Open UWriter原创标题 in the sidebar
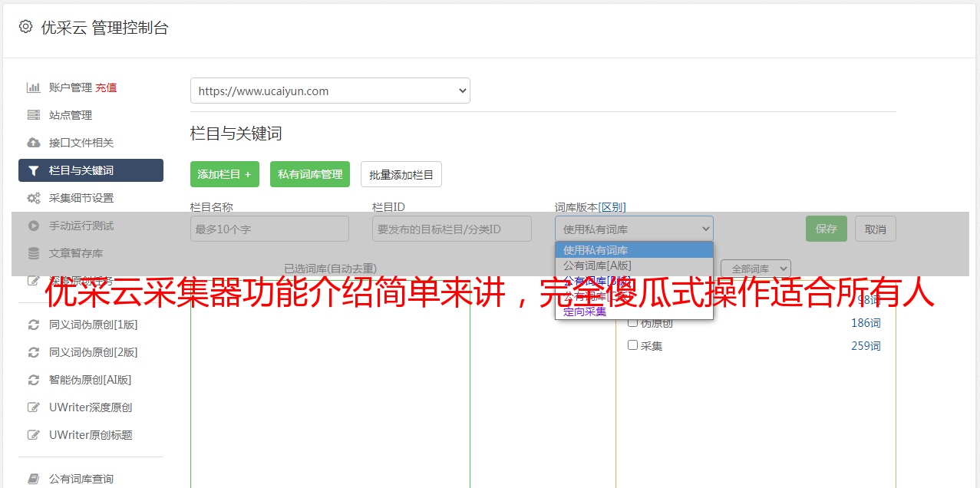Image resolution: width=980 pixels, height=488 pixels. click(x=91, y=435)
